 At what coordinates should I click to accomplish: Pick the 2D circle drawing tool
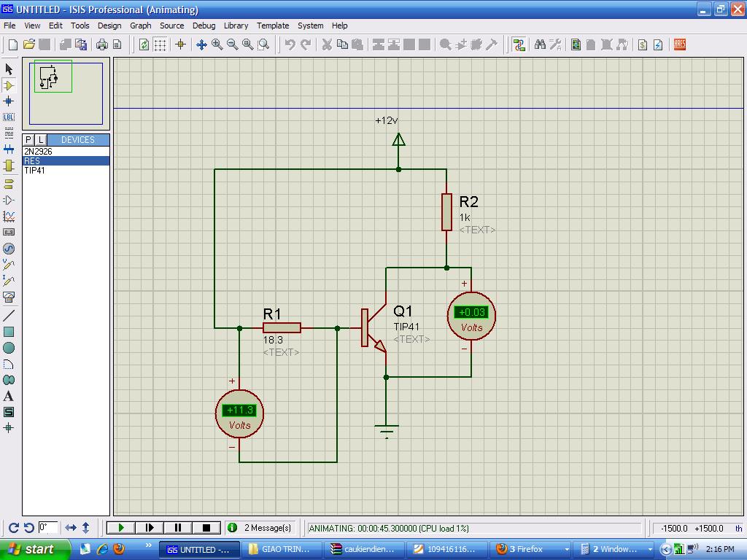9,348
